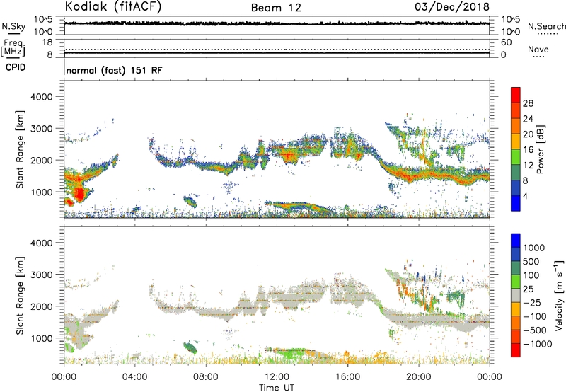Click '2000' on velocity panel range axis
566x392 pixels.
pyautogui.click(x=42, y=306)
